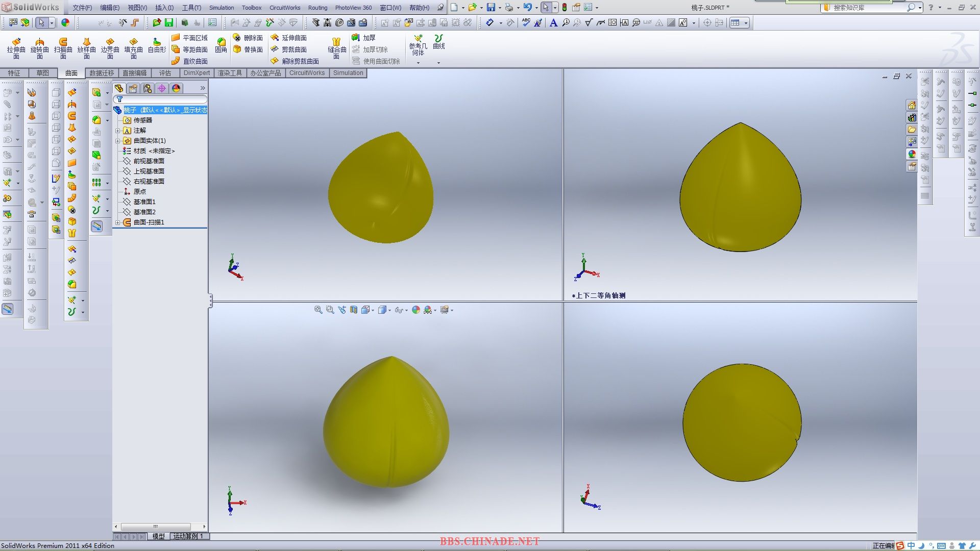
Task: Click the 替换面 replace face tool
Action: pyautogui.click(x=248, y=49)
